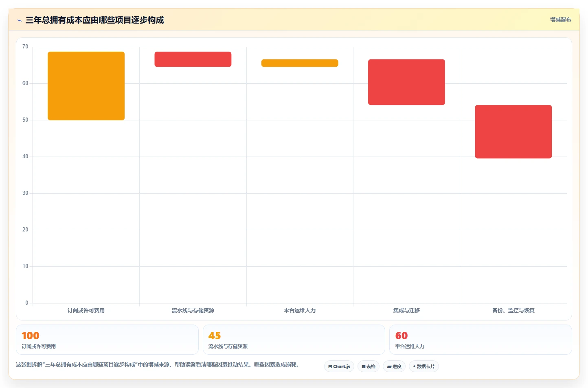Open the card showing 100 订阅或许可费用
The width and height of the screenshot is (588, 388).
point(107,340)
